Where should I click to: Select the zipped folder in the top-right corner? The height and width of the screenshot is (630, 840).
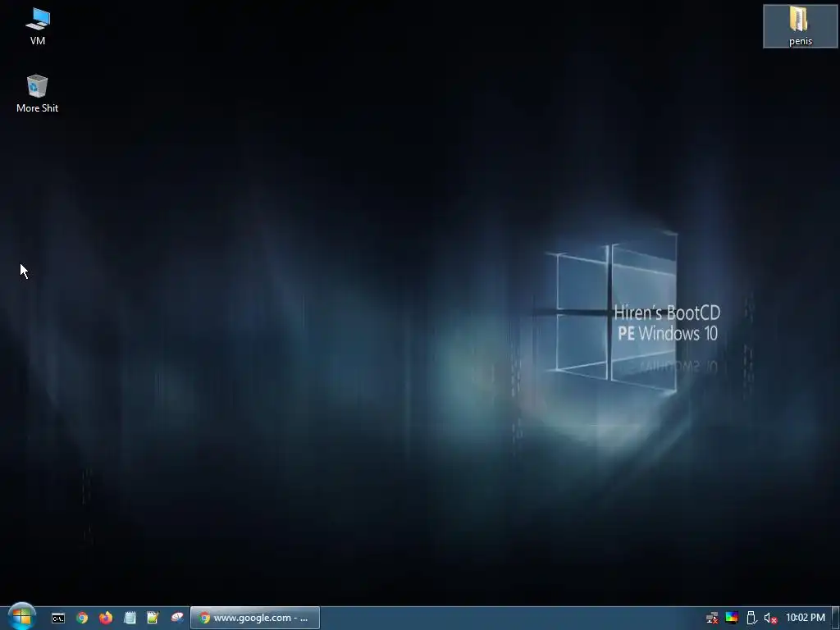click(801, 26)
